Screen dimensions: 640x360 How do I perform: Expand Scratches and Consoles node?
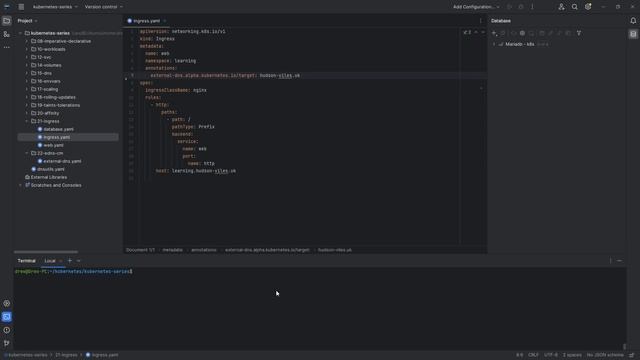pyautogui.click(x=20, y=185)
